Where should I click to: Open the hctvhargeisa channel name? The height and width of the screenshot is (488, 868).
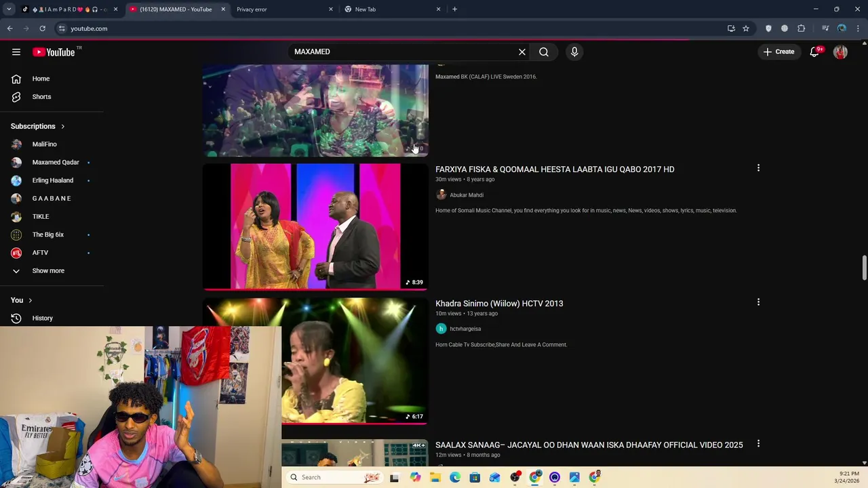coord(465,329)
